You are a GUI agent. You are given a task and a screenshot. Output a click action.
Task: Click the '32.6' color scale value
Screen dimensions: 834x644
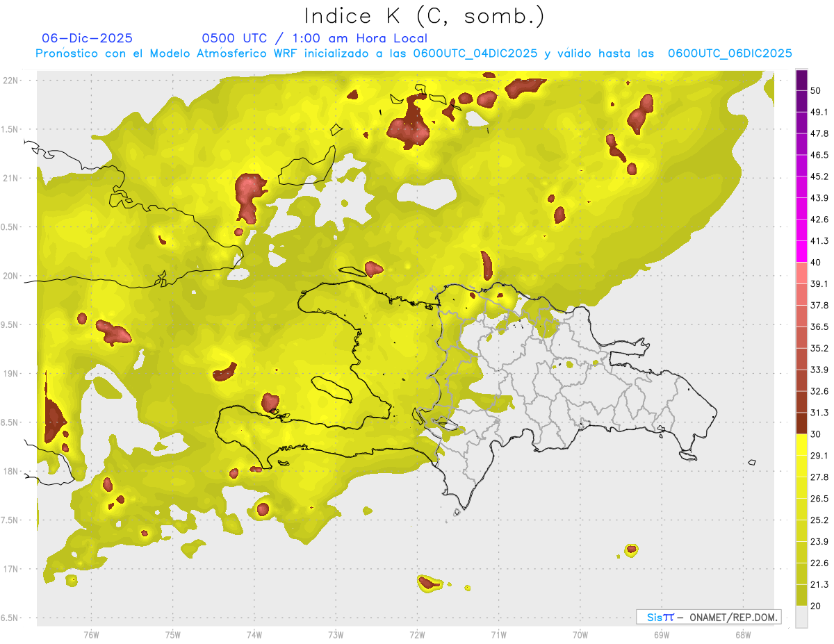point(819,391)
